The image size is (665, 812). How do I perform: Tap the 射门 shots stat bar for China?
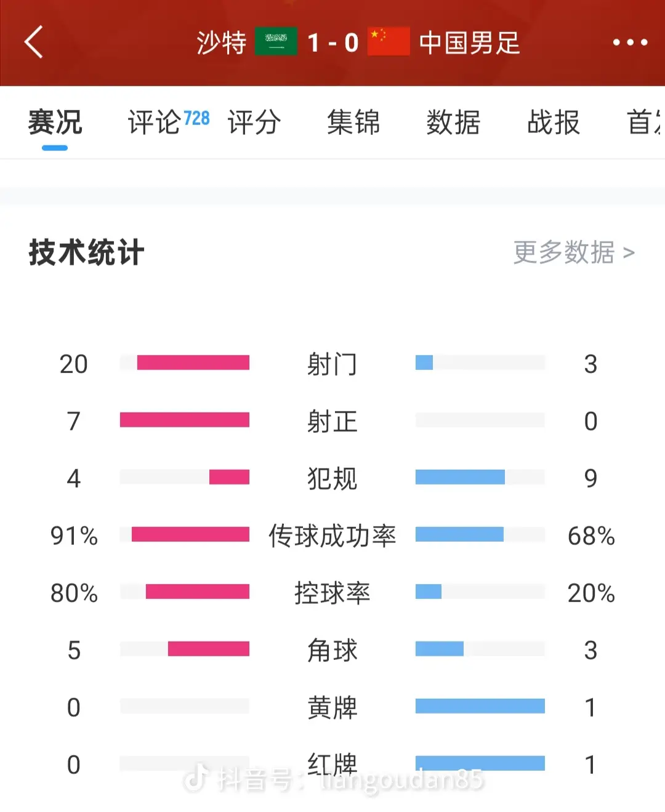tap(480, 363)
